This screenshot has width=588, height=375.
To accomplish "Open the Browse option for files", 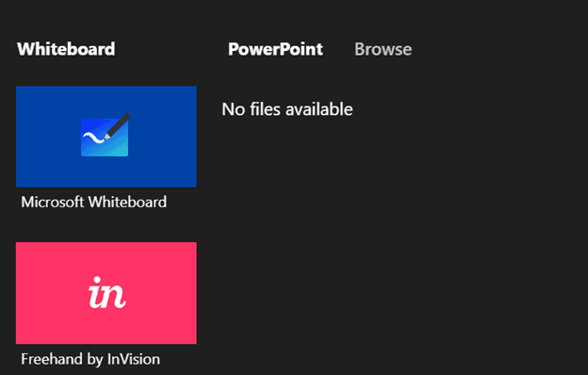I will tap(383, 49).
